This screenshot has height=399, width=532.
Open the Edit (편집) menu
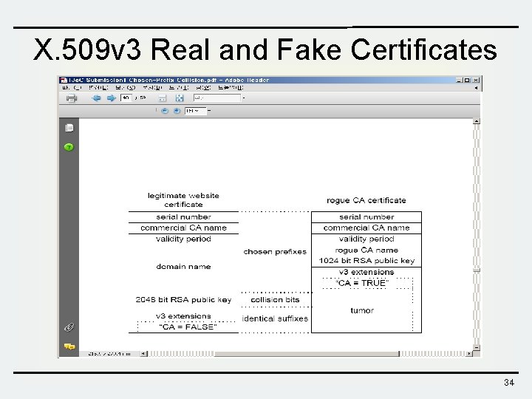(98, 87)
